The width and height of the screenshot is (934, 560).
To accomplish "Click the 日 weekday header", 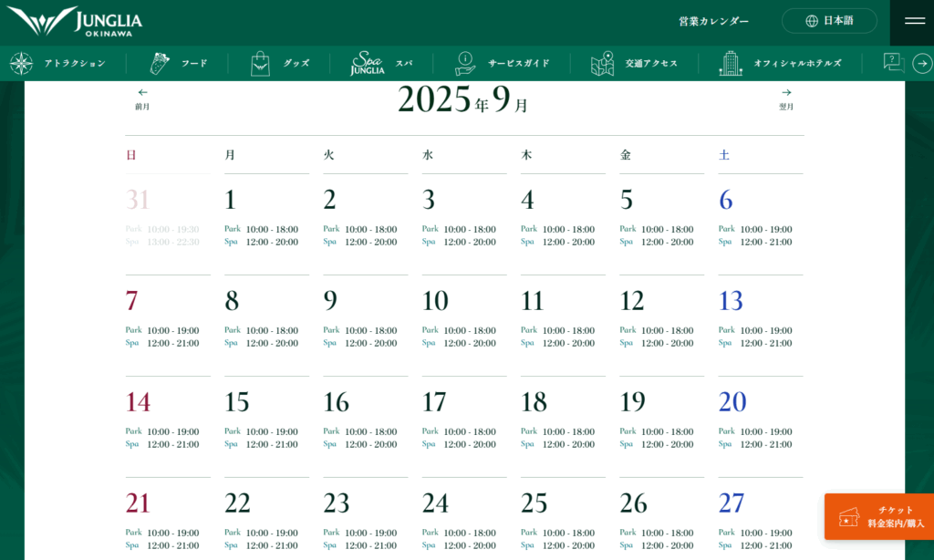I will click(x=131, y=155).
